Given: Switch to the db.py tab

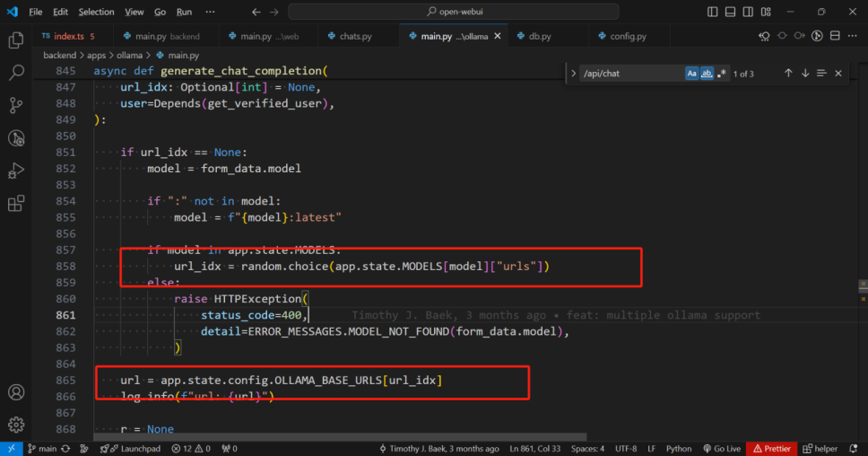Looking at the screenshot, I should pyautogui.click(x=539, y=36).
